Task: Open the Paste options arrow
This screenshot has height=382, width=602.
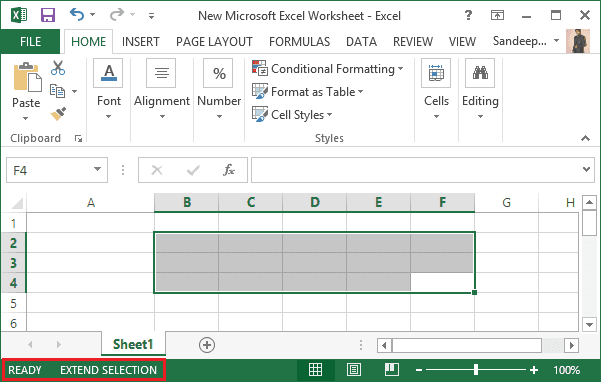Action: [25, 119]
